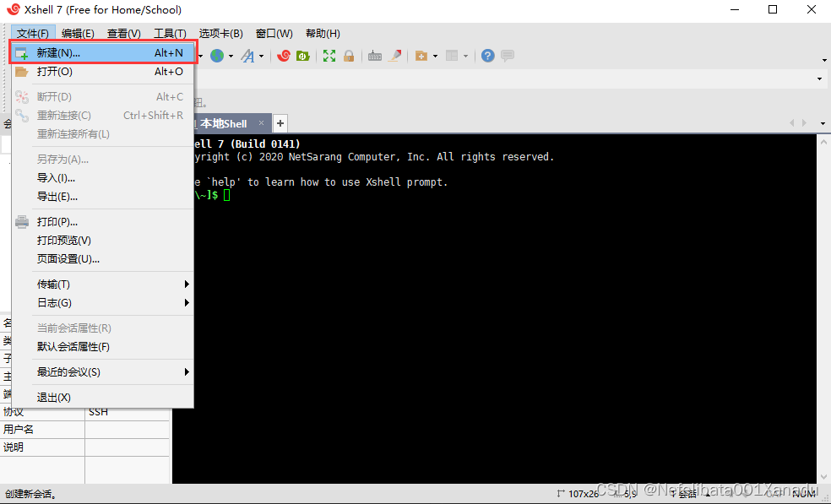This screenshot has height=504, width=831.
Task: Expand toolbar overflow options arrow
Action: click(x=824, y=61)
